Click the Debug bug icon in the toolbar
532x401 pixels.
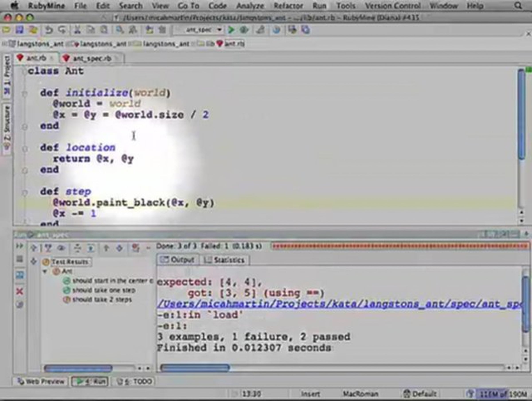pyautogui.click(x=244, y=30)
